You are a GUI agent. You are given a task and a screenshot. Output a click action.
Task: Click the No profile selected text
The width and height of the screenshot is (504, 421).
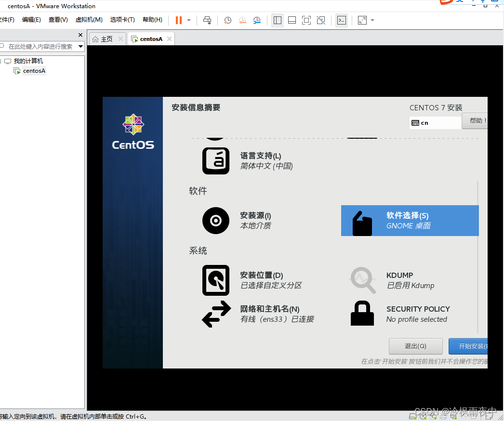(417, 319)
